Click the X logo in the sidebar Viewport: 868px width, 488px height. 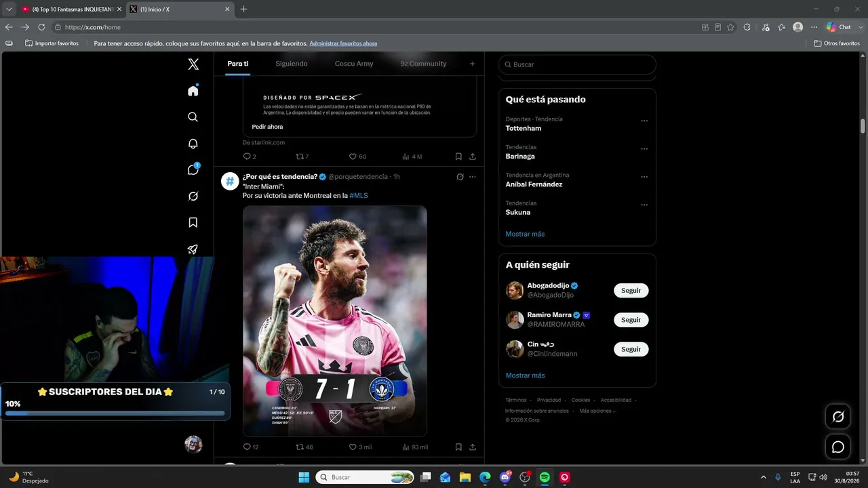[x=193, y=64]
